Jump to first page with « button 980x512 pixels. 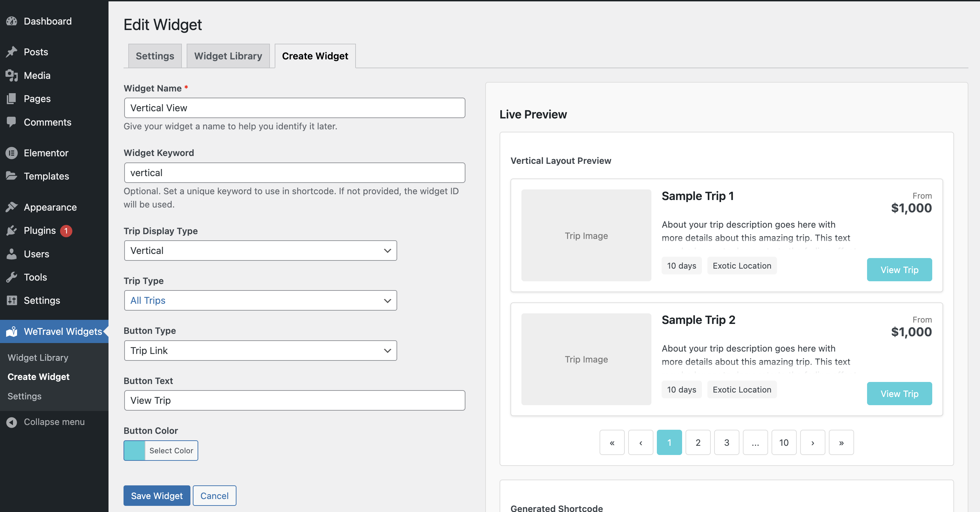click(612, 442)
